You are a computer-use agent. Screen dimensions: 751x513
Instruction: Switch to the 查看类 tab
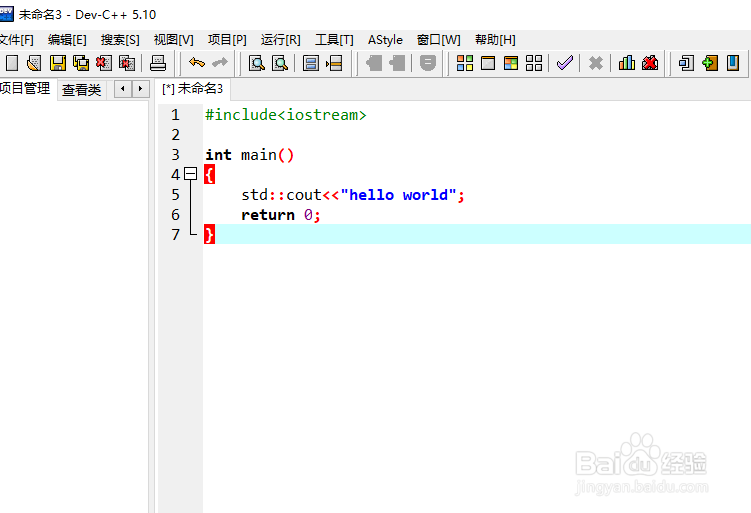pyautogui.click(x=81, y=90)
